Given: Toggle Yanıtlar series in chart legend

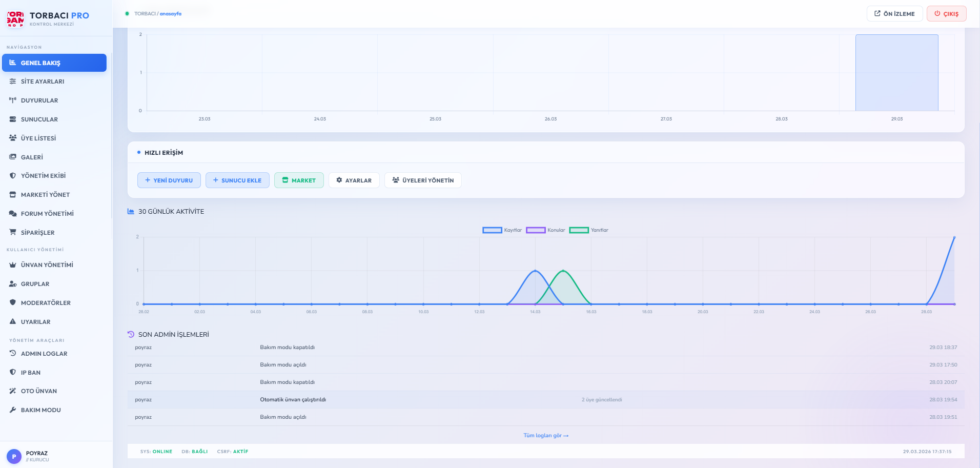Looking at the screenshot, I should tap(589, 230).
